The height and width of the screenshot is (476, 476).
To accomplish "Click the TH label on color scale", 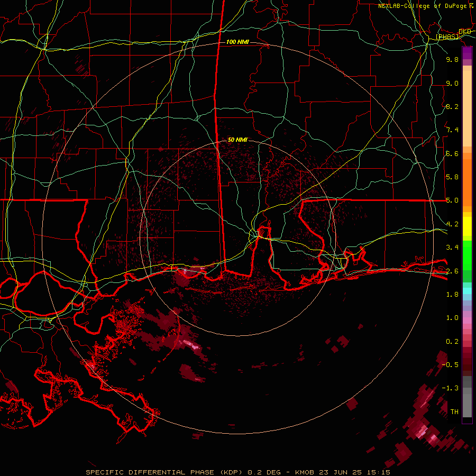I will [454, 411].
